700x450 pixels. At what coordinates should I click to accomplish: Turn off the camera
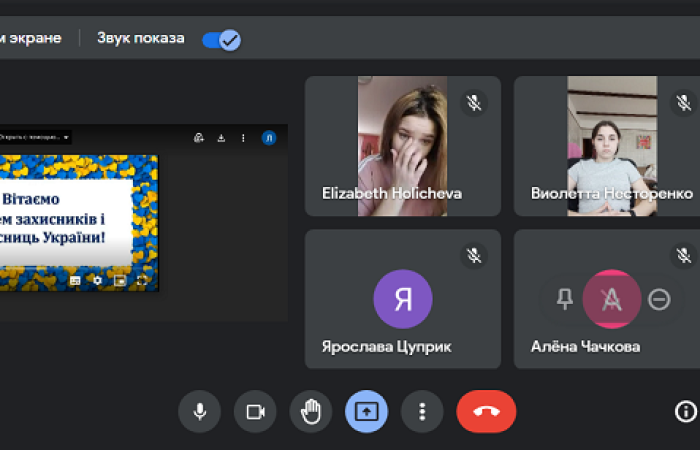pyautogui.click(x=255, y=411)
